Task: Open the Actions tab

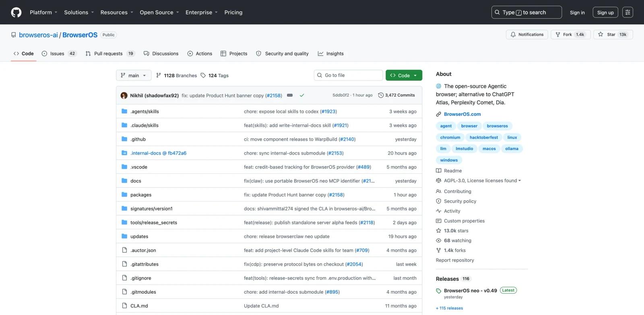Action: (200, 54)
